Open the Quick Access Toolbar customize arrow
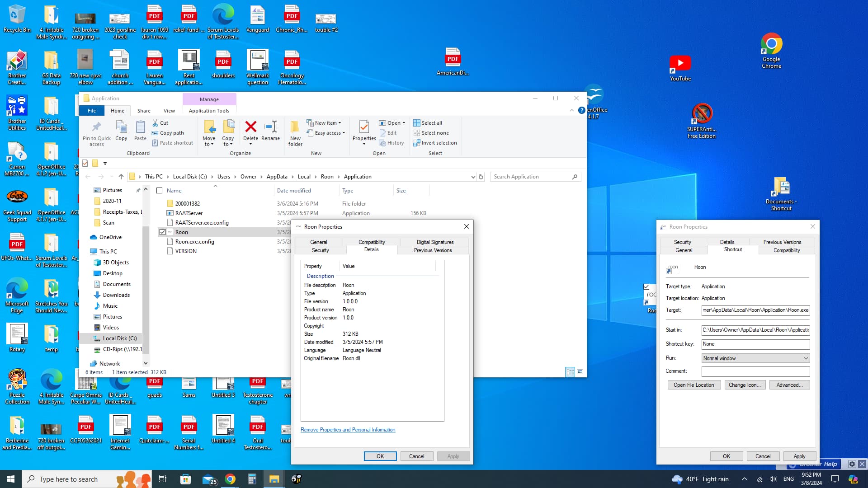The height and width of the screenshot is (488, 868). click(105, 164)
